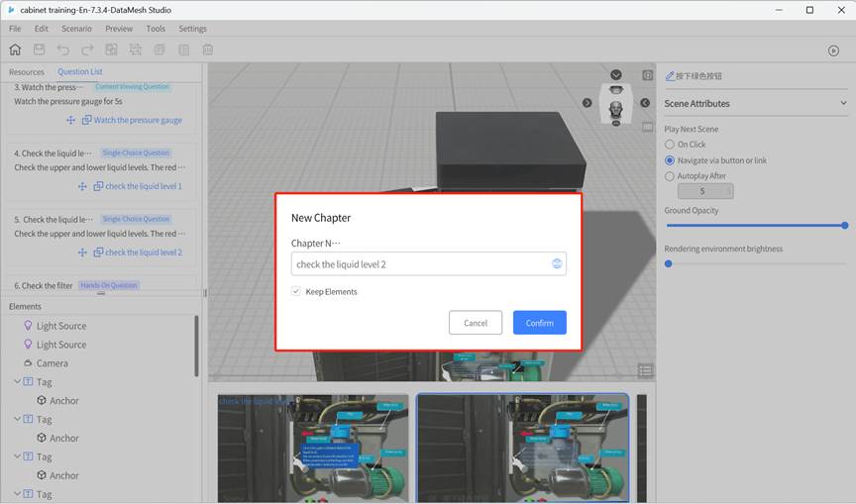The height and width of the screenshot is (504, 856).
Task: Switch to the Resources tab
Action: (x=27, y=72)
